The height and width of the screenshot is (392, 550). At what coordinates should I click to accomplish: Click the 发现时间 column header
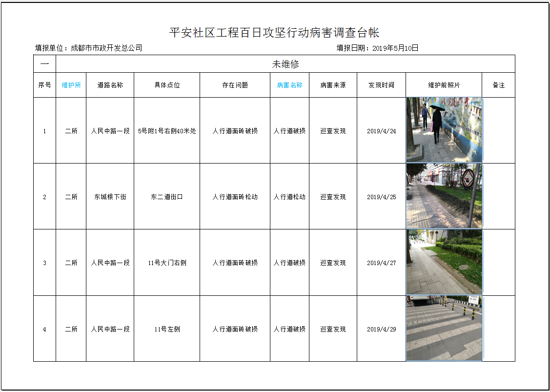pyautogui.click(x=381, y=85)
